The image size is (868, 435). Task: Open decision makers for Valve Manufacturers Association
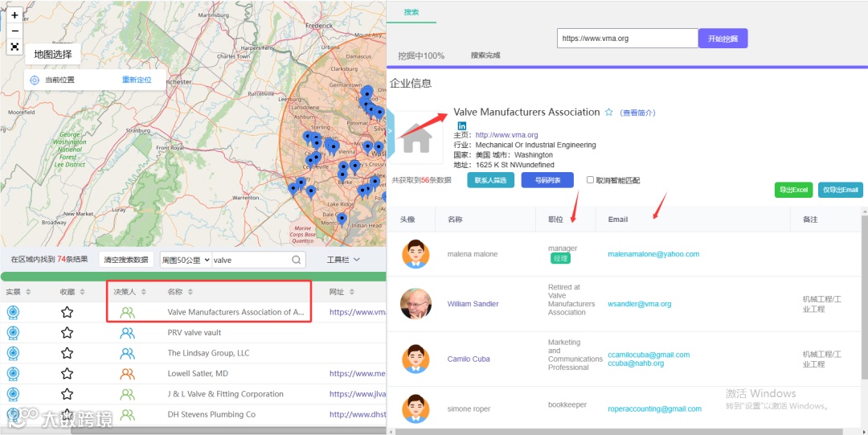[127, 313]
